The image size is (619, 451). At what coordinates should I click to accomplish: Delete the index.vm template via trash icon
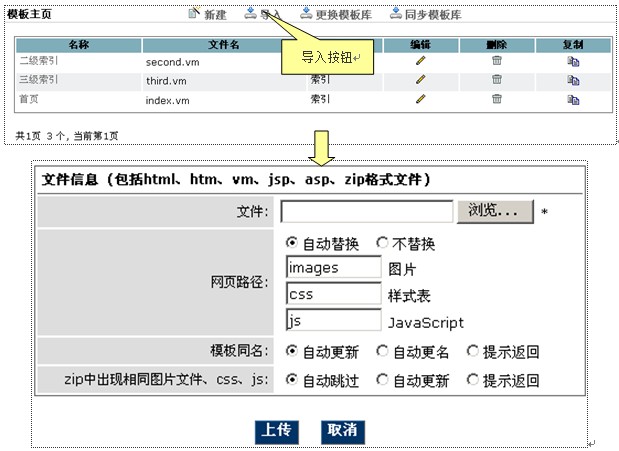[497, 98]
